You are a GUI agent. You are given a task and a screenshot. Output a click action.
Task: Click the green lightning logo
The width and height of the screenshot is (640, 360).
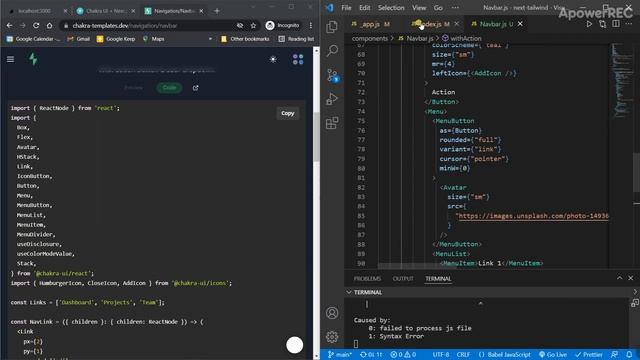pyautogui.click(x=33, y=59)
